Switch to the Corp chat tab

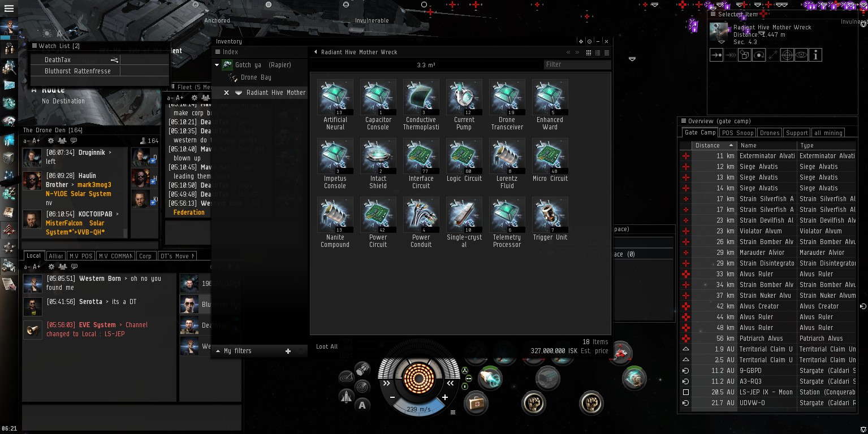click(x=145, y=256)
